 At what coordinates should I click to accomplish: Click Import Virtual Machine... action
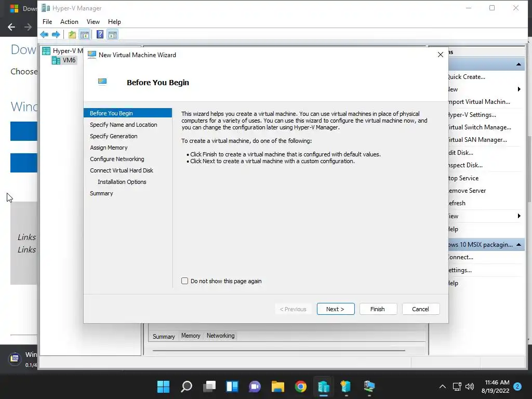(x=479, y=102)
